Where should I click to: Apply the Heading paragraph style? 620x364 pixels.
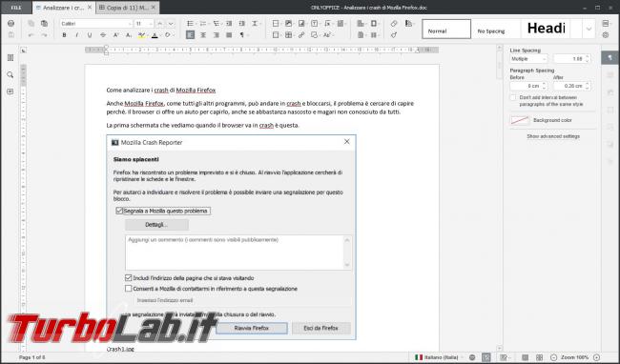click(546, 30)
